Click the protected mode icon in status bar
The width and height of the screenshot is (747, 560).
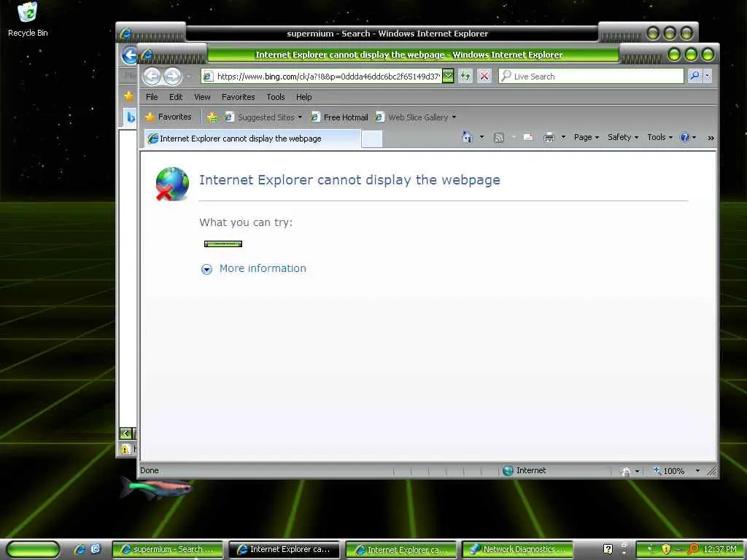(625, 471)
